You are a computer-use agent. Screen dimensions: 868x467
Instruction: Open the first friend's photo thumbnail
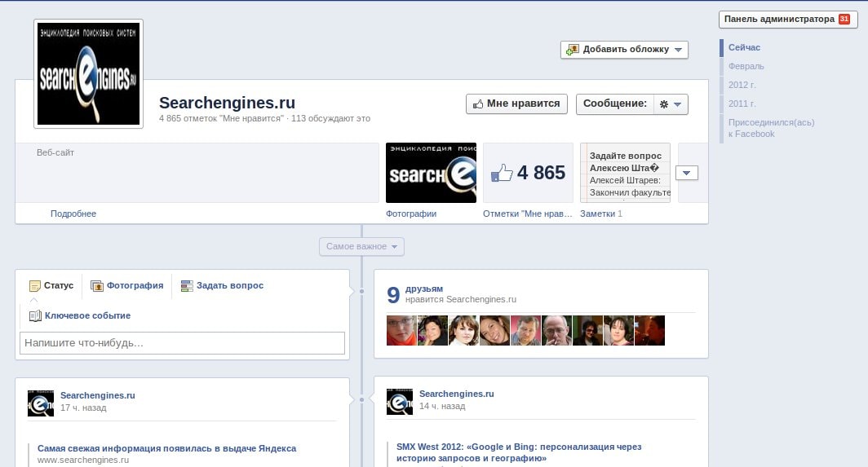401,330
